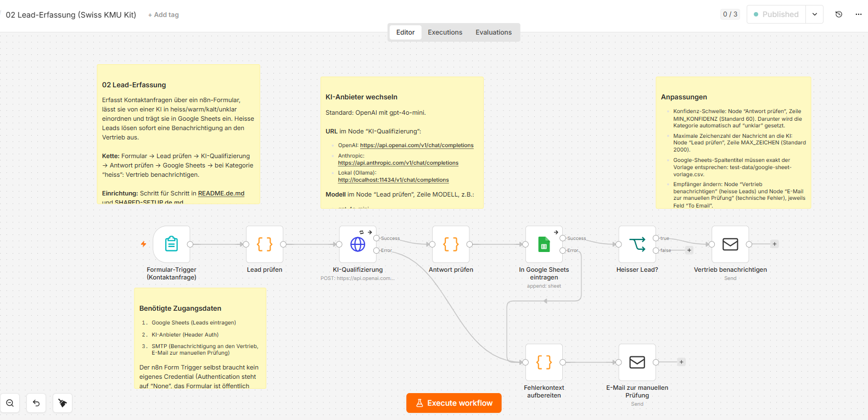This screenshot has height=420, width=868.
Task: Click the Google Sheets Success output connector
Action: point(563,238)
